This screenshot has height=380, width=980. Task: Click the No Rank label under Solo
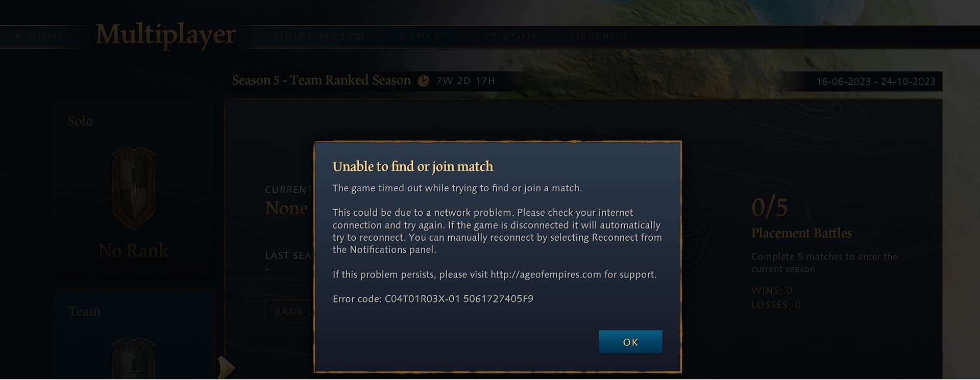pyautogui.click(x=133, y=250)
